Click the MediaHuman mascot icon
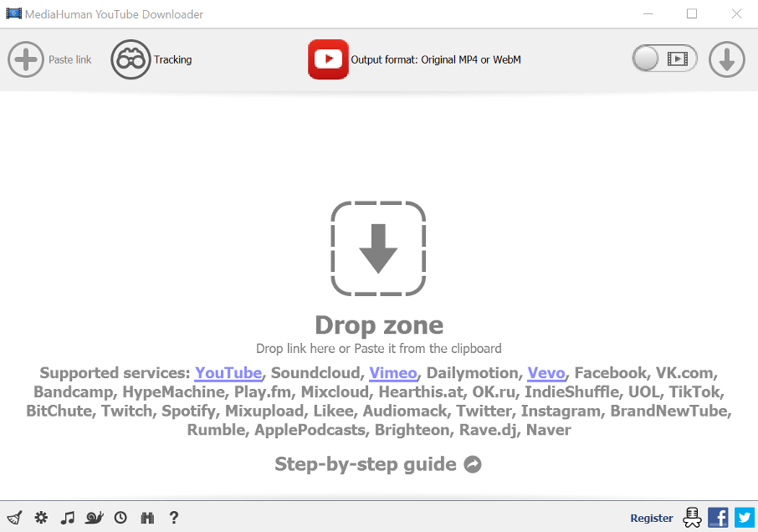The height and width of the screenshot is (532, 758). tap(692, 518)
